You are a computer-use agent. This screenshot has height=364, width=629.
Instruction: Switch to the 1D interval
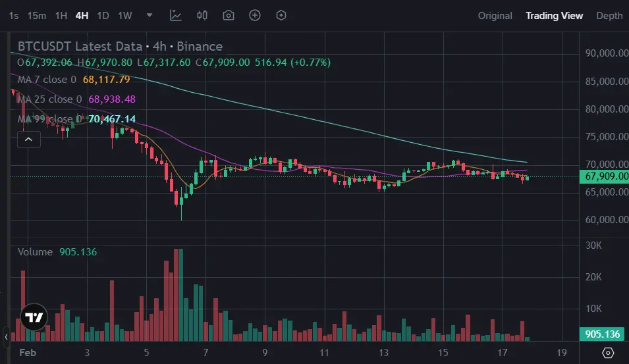click(103, 16)
